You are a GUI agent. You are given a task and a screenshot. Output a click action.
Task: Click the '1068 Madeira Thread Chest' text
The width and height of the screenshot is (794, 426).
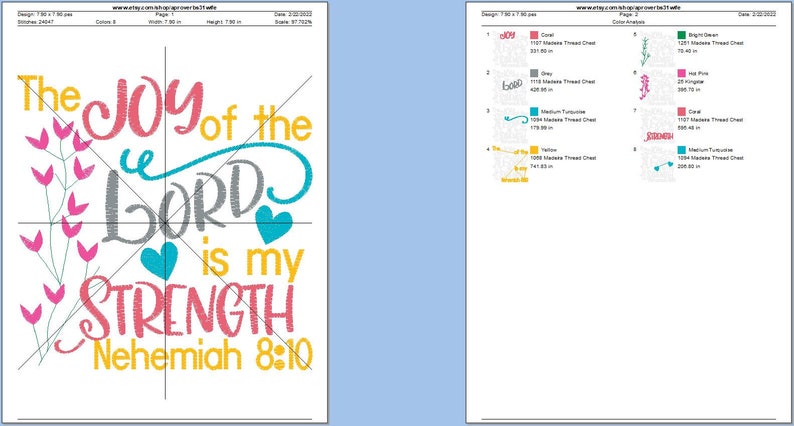(x=563, y=158)
